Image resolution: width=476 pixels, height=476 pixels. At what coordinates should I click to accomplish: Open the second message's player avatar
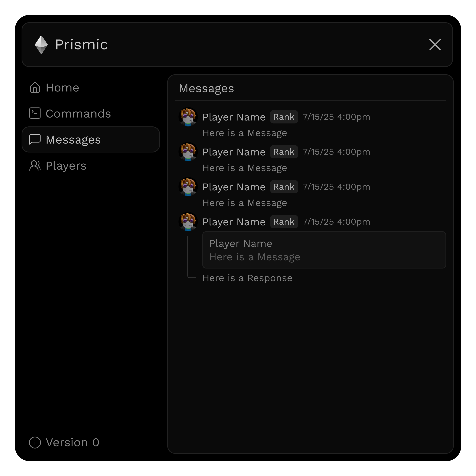[188, 152]
